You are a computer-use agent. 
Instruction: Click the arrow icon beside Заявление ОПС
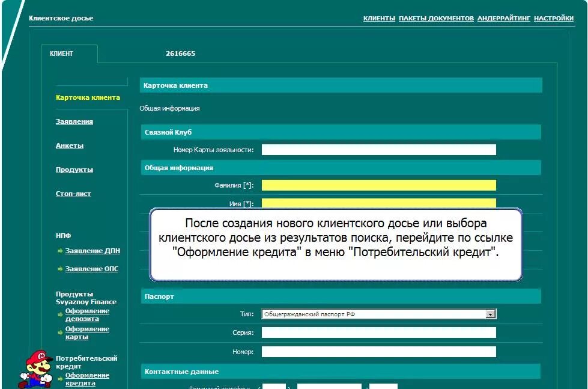(x=60, y=269)
